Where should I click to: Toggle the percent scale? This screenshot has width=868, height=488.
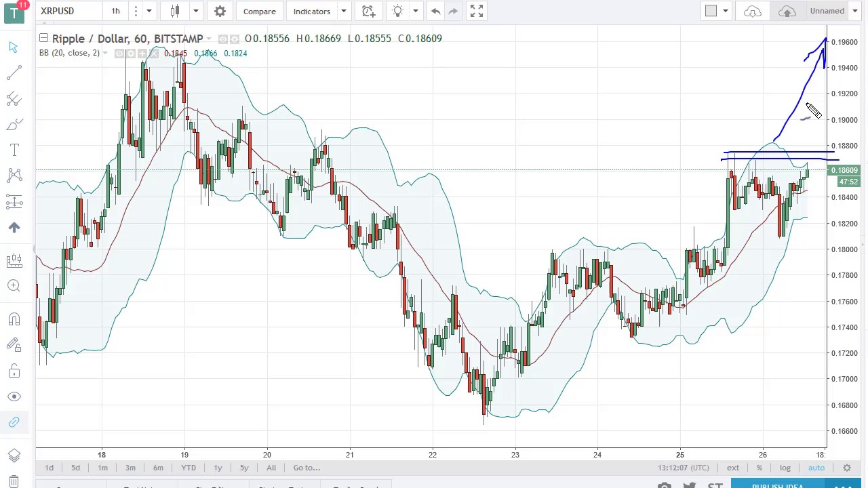pos(759,468)
